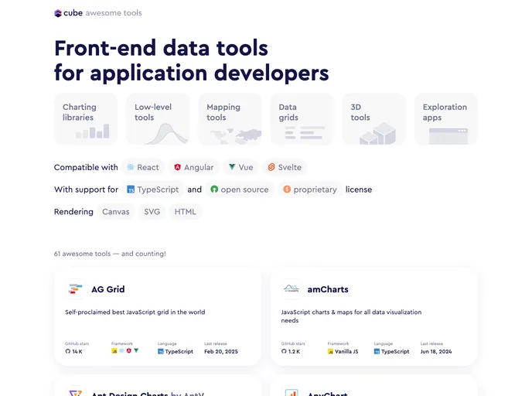Image resolution: width=532 pixels, height=396 pixels.
Task: Enable the Vue compatibility filter
Action: click(x=241, y=167)
